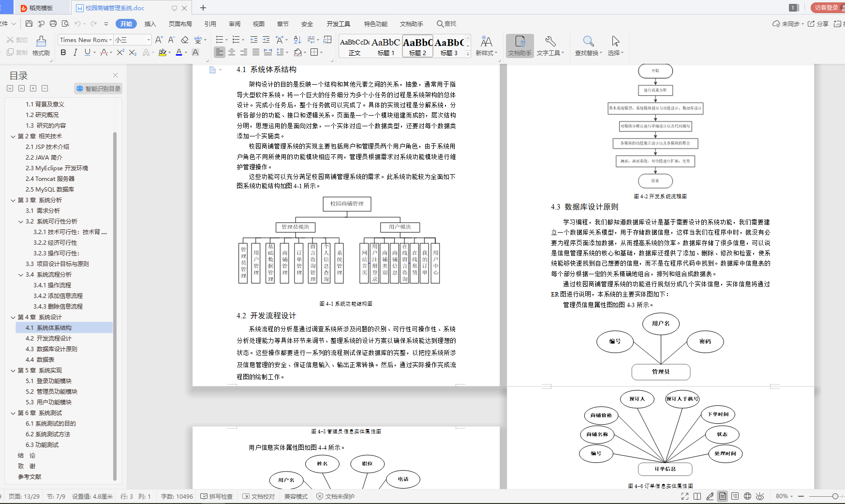Viewport: 845px width, 504px height.
Task: Collapse 第5章 系统实现 in outline
Action: (x=13, y=371)
